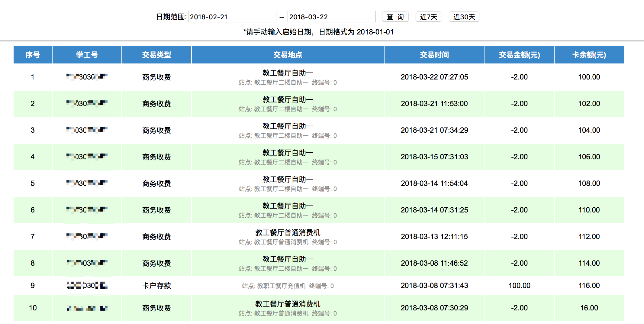Click the 交易时间 column header

coord(434,55)
